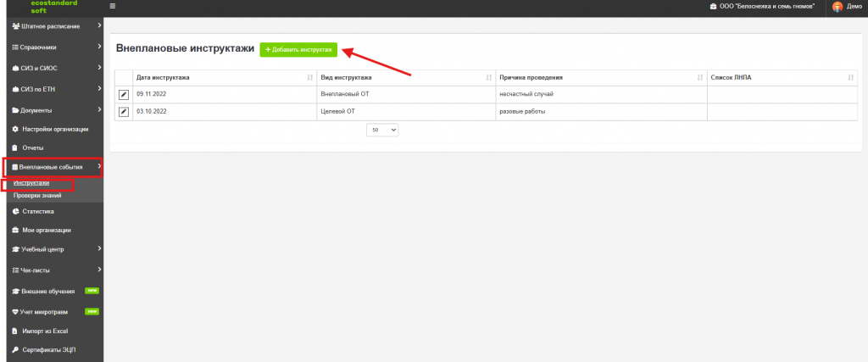Select the несчастный случай cell

pyautogui.click(x=601, y=95)
